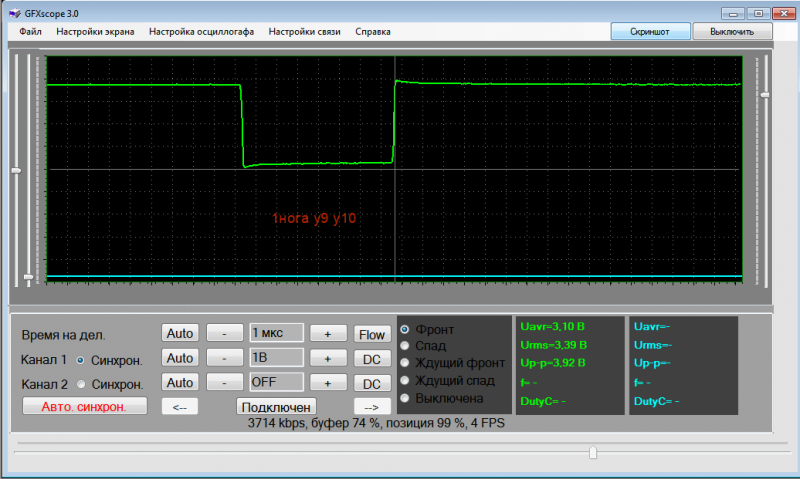Decrease time per division with minus button
The image size is (800, 479).
coord(224,334)
